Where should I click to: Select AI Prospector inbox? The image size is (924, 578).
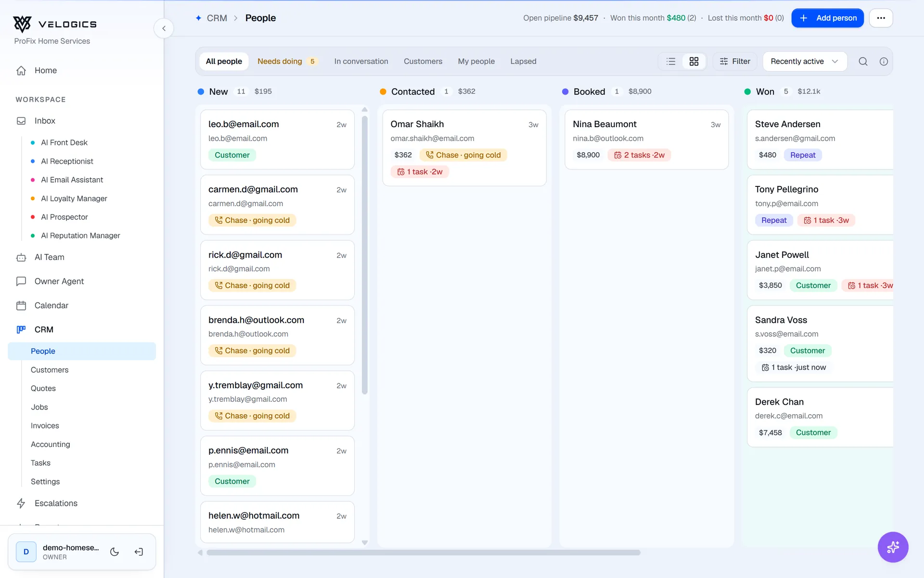64,217
